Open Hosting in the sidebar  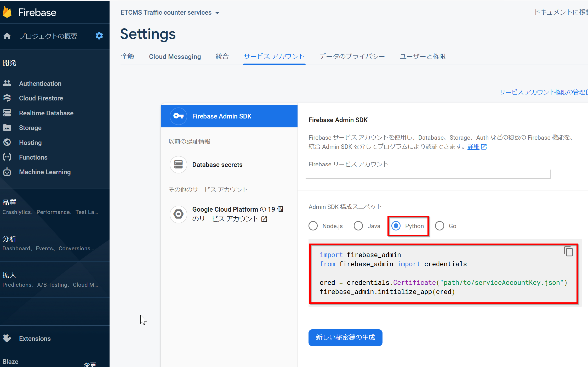30,143
